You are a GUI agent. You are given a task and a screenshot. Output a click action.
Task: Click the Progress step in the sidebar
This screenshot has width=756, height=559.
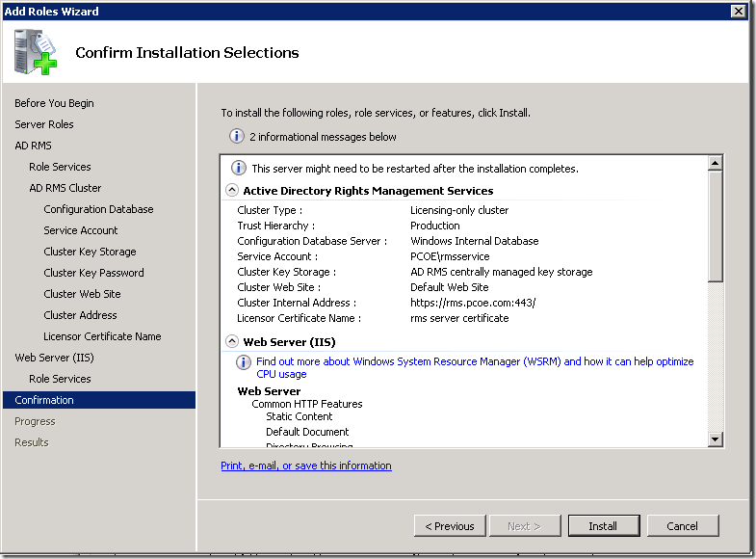tap(35, 421)
